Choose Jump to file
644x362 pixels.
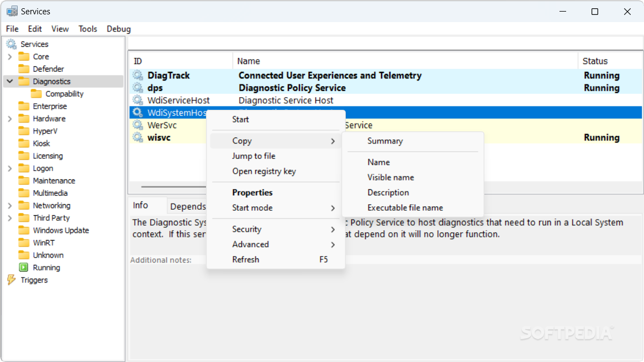(x=276, y=156)
